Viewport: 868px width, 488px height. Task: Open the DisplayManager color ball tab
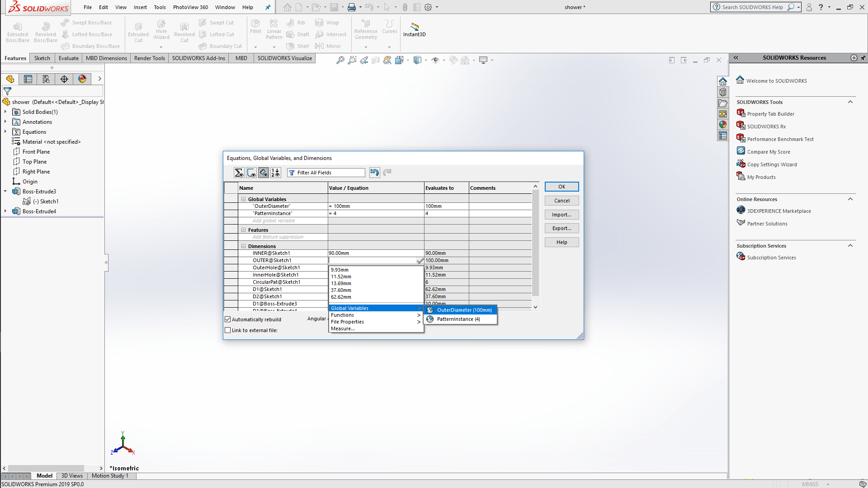coord(82,79)
